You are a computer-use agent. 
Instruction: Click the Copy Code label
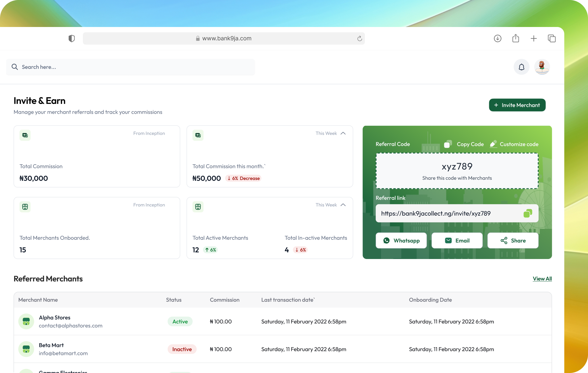click(x=470, y=144)
